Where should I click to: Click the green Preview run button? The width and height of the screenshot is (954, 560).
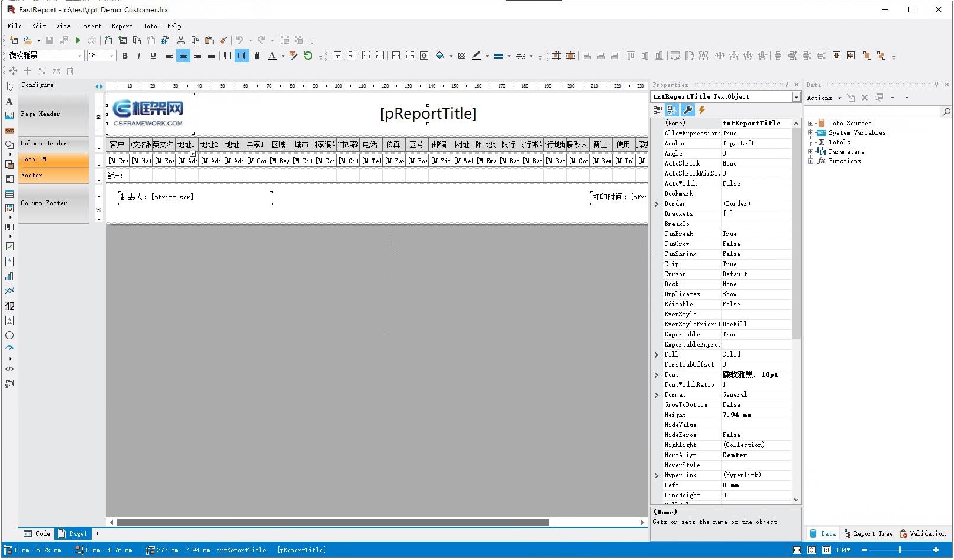coord(77,40)
